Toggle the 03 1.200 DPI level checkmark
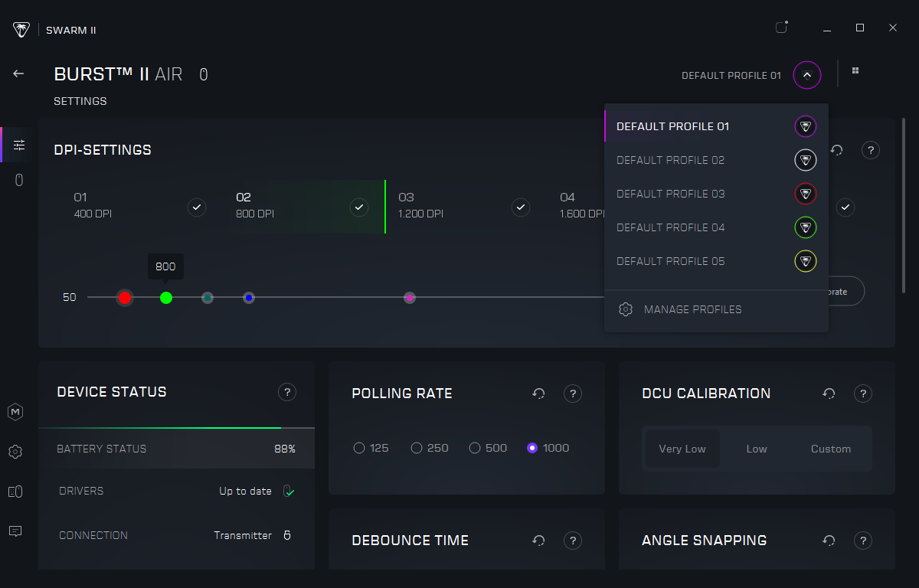Image resolution: width=919 pixels, height=588 pixels. (x=521, y=207)
